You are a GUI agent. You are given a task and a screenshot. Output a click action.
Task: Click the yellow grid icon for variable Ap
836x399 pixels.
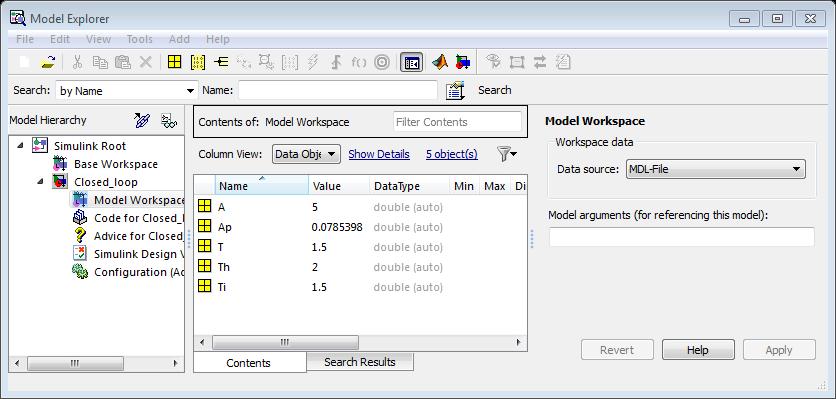point(205,226)
